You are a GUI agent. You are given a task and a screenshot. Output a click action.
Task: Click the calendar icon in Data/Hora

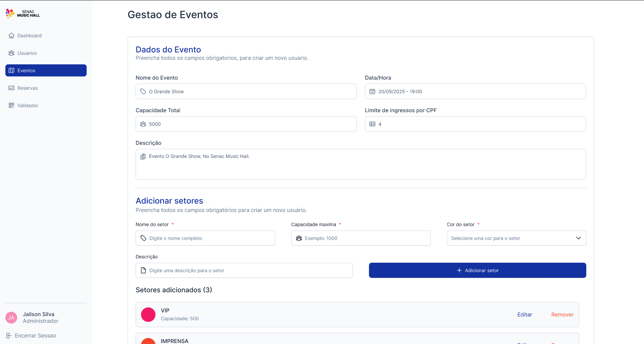pyautogui.click(x=372, y=92)
